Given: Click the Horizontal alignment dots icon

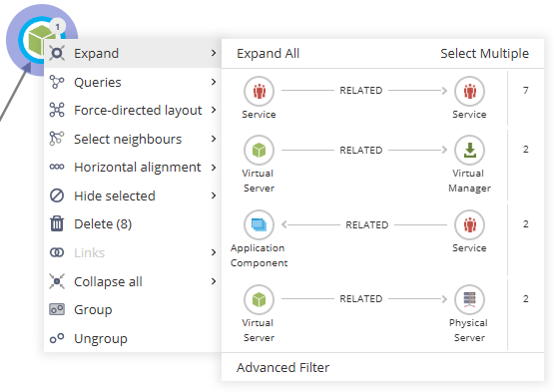Looking at the screenshot, I should (x=57, y=167).
